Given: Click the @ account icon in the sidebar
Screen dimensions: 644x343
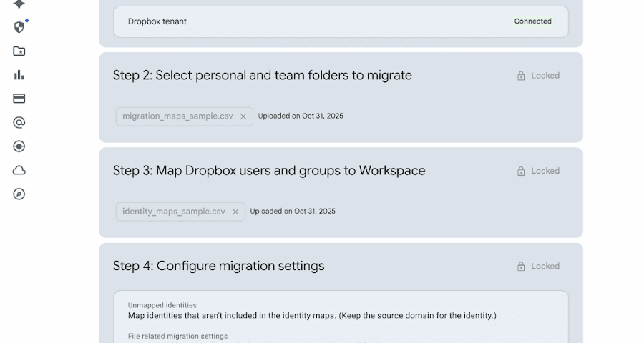Looking at the screenshot, I should tap(19, 123).
